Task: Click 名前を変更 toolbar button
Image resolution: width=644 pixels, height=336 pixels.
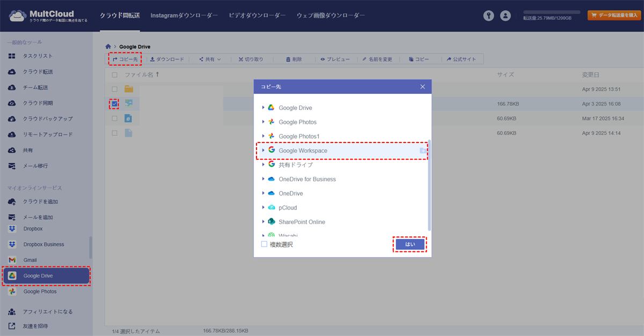Action: [x=377, y=59]
